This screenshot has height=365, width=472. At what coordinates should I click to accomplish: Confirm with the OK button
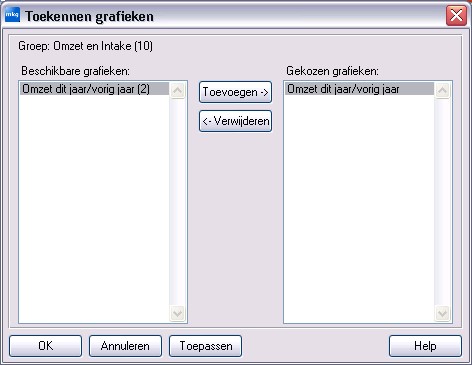click(45, 346)
